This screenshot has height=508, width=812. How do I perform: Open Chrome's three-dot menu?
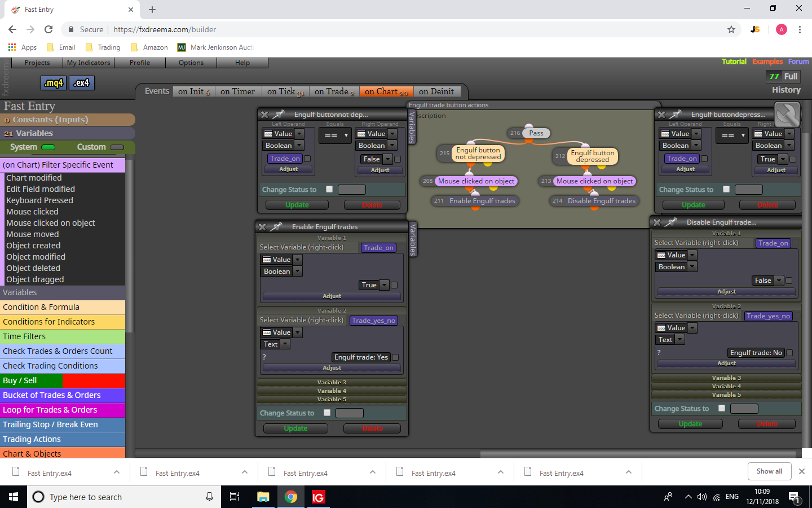800,29
